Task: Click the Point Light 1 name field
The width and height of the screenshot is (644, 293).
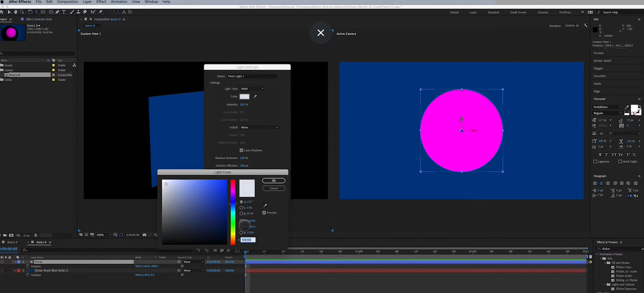Action: click(252, 76)
